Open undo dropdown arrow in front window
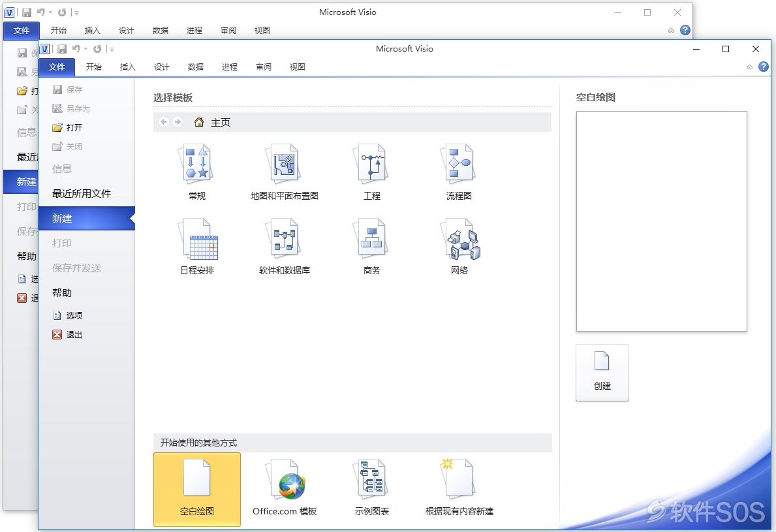This screenshot has width=776, height=532. [86, 48]
